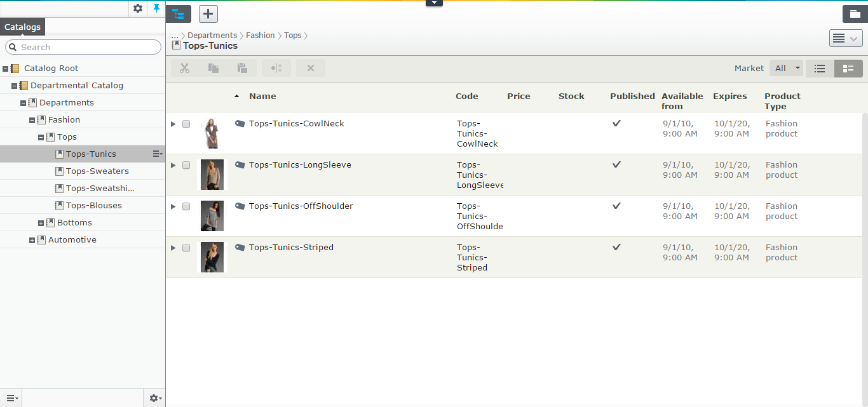
Task: Check the Tops-Tunics-Striped row checkbox
Action: [186, 248]
